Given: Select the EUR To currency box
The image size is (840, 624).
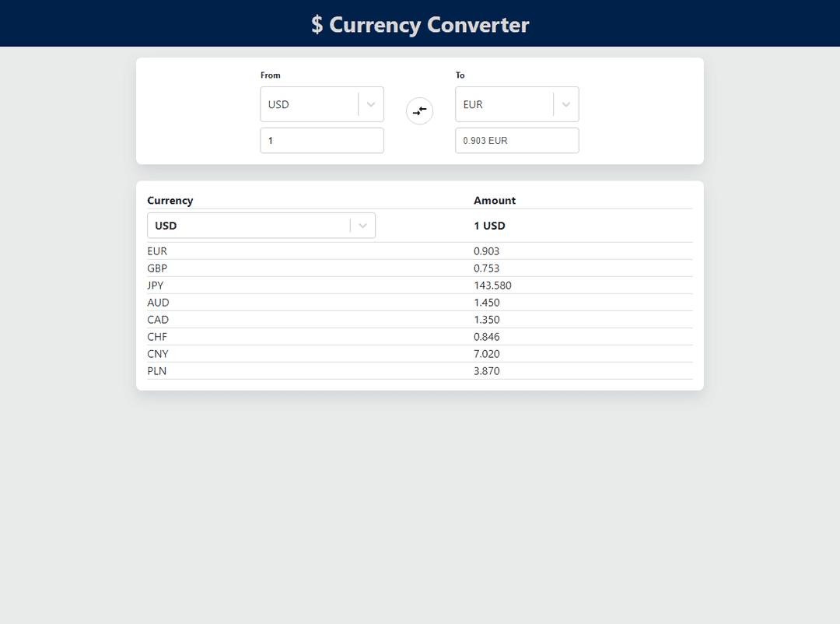Looking at the screenshot, I should 504,104.
